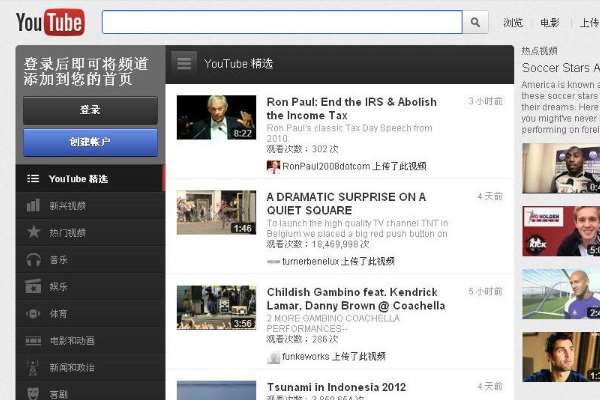Image resolution: width=600 pixels, height=400 pixels.
Task: Focus the YouTube search box
Action: point(282,22)
